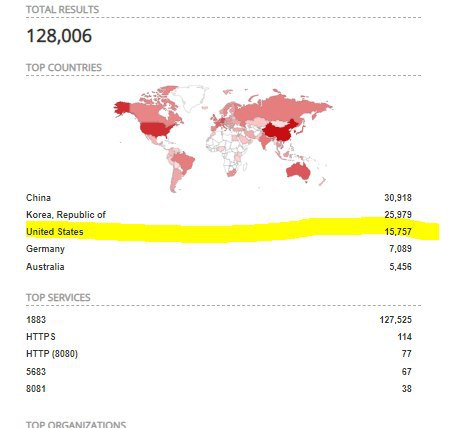Filter results by United States
454x428 pixels.
pyautogui.click(x=55, y=232)
